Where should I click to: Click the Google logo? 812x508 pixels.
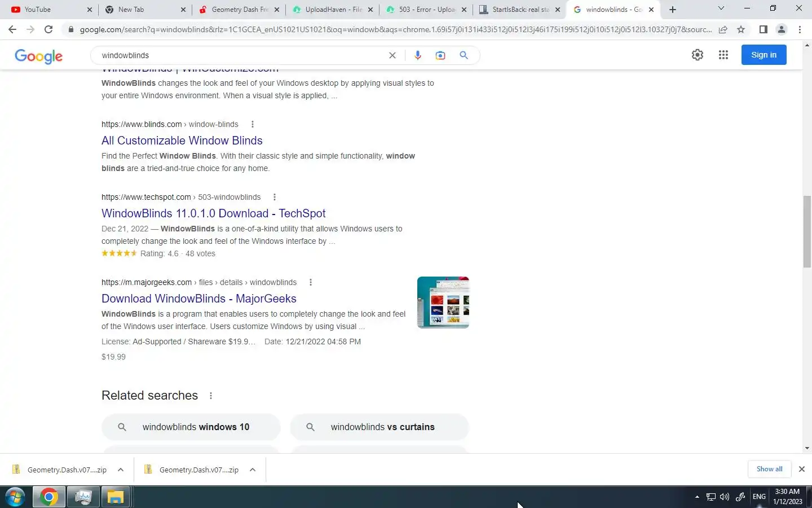pos(38,56)
